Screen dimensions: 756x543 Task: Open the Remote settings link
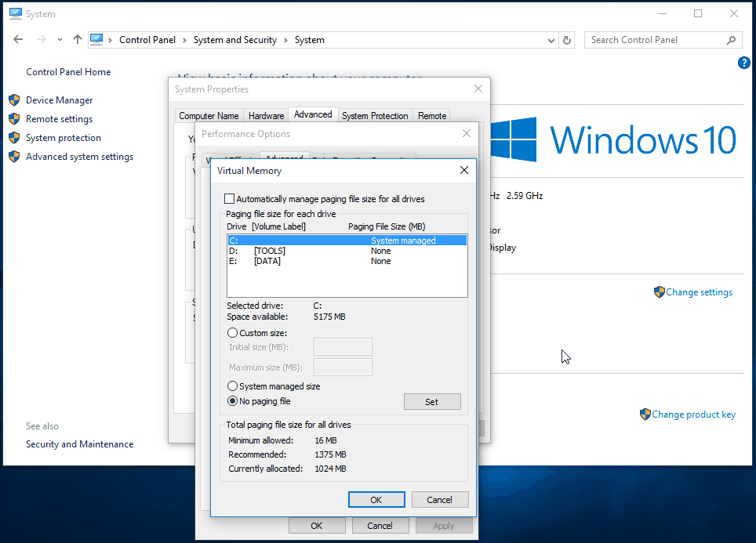[x=60, y=119]
